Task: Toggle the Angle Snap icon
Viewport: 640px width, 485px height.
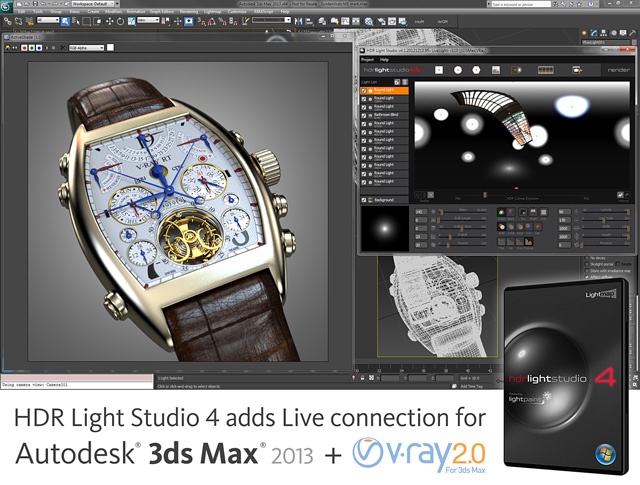Action: pyautogui.click(x=211, y=21)
